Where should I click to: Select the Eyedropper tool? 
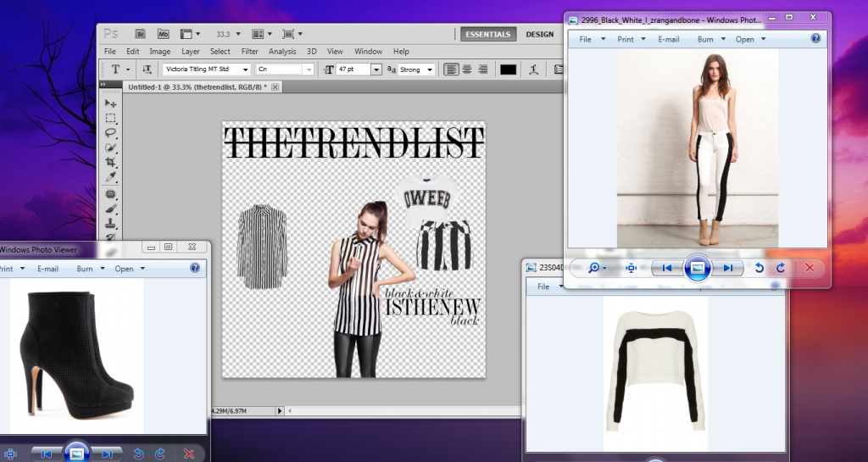(111, 177)
